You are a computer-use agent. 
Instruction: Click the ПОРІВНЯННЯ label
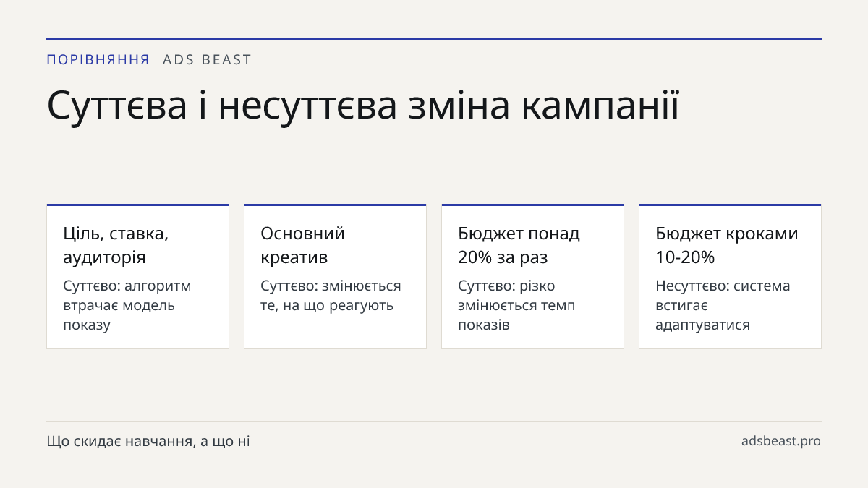click(98, 60)
